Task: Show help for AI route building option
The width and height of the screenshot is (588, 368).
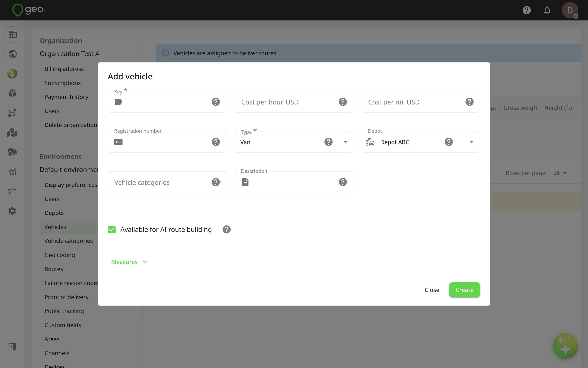Action: pyautogui.click(x=226, y=230)
